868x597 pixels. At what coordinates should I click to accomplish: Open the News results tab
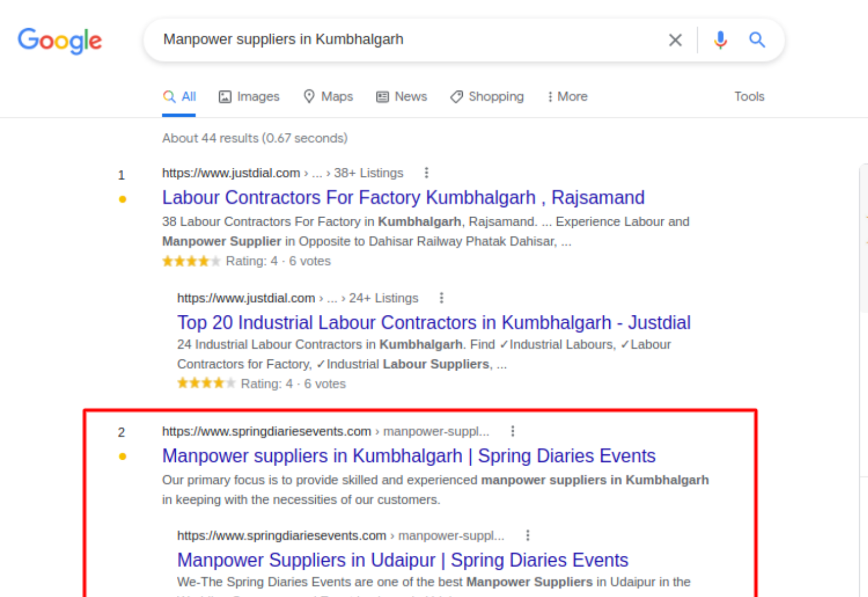(402, 97)
